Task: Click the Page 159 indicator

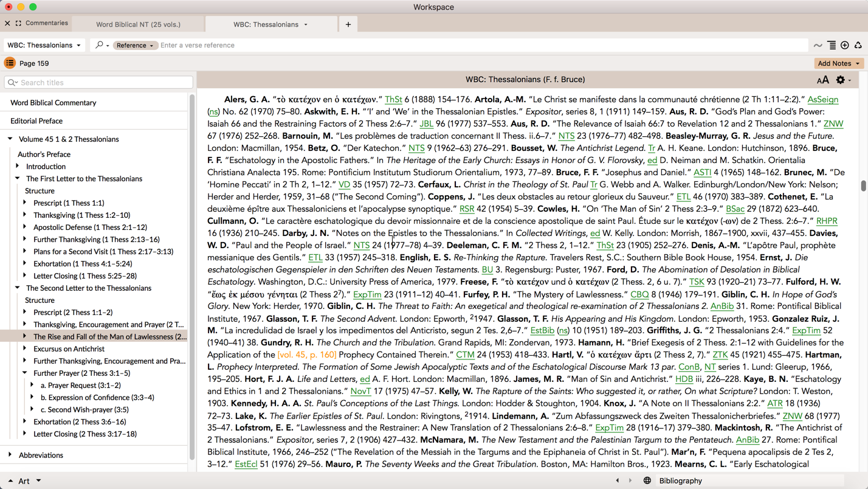Action: [x=34, y=63]
